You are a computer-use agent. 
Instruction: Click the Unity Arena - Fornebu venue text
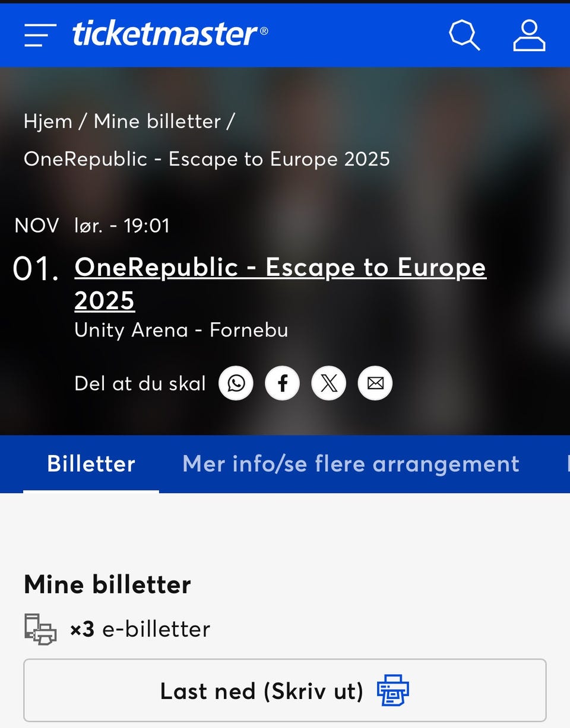(180, 330)
